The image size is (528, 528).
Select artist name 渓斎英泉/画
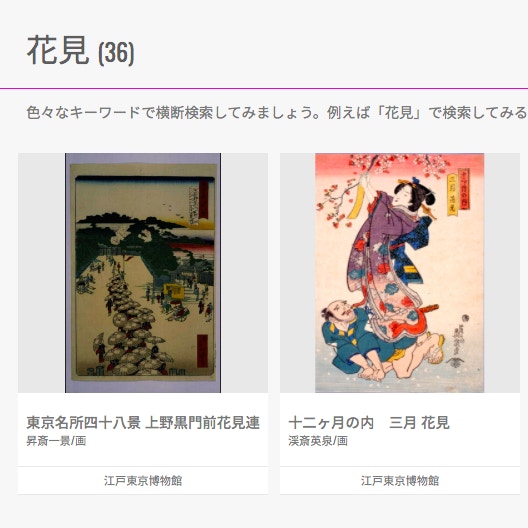point(318,441)
